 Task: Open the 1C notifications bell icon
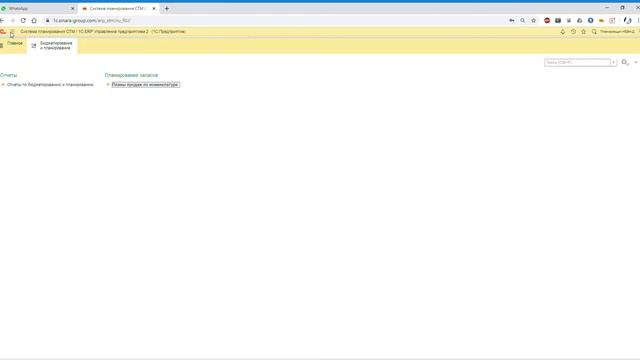coord(562,31)
